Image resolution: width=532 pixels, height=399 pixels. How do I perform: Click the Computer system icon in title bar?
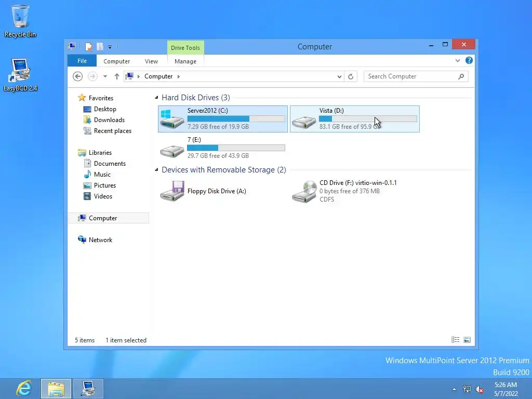pyautogui.click(x=72, y=46)
